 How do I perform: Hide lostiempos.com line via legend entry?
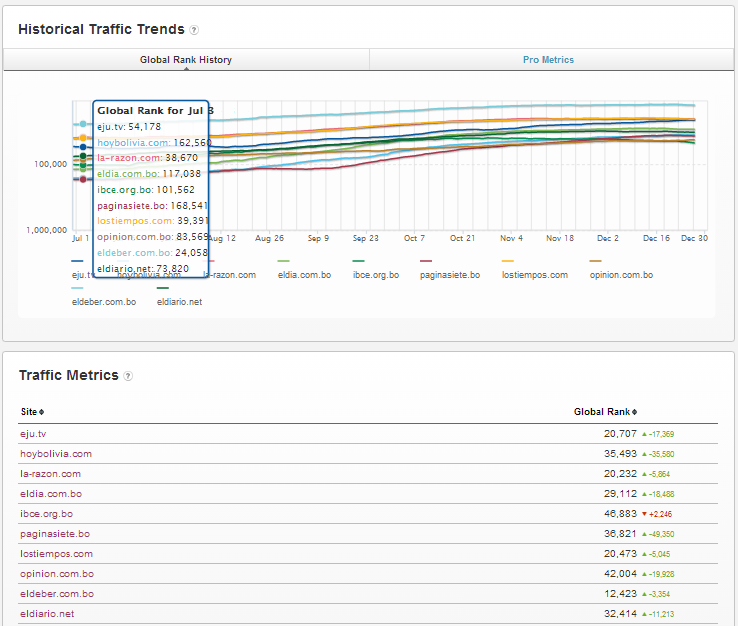(x=534, y=274)
